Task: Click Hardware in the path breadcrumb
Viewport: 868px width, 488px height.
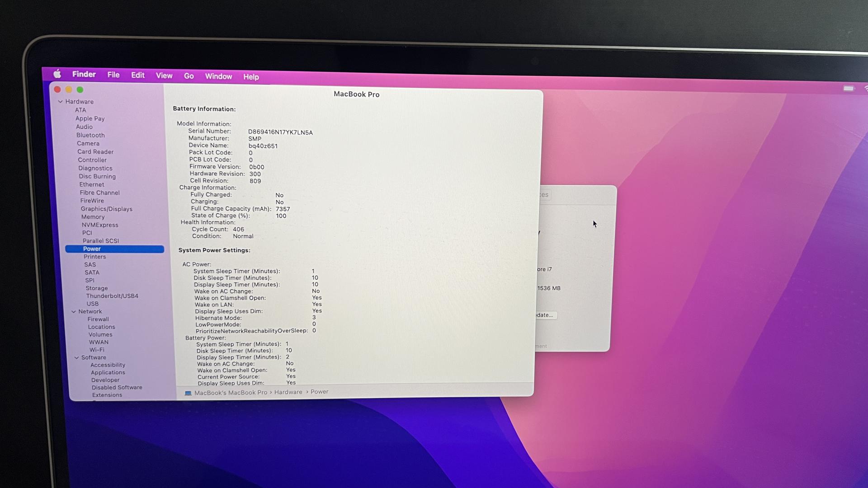Action: pos(288,392)
